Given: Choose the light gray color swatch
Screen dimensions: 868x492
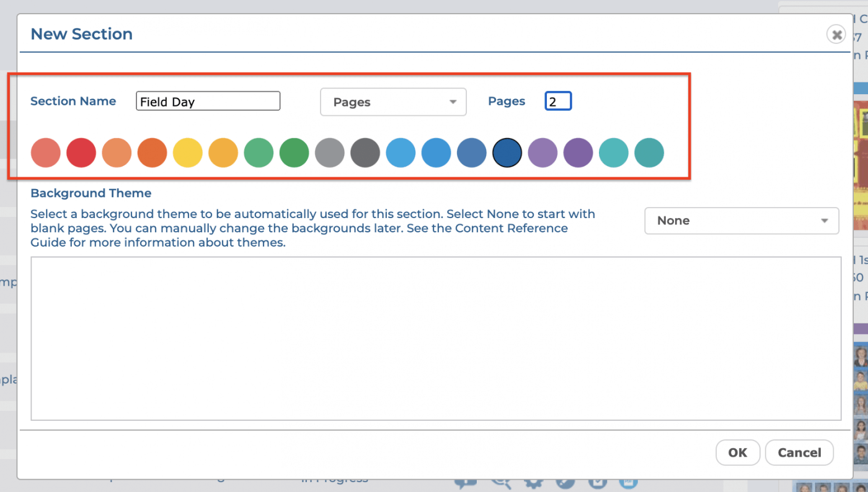Looking at the screenshot, I should 330,153.
